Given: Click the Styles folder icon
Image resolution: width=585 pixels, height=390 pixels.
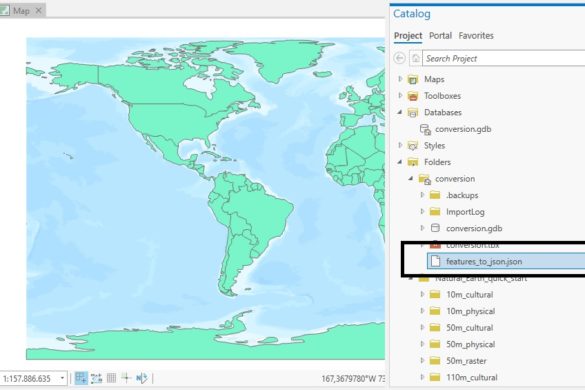Looking at the screenshot, I should tap(413, 146).
